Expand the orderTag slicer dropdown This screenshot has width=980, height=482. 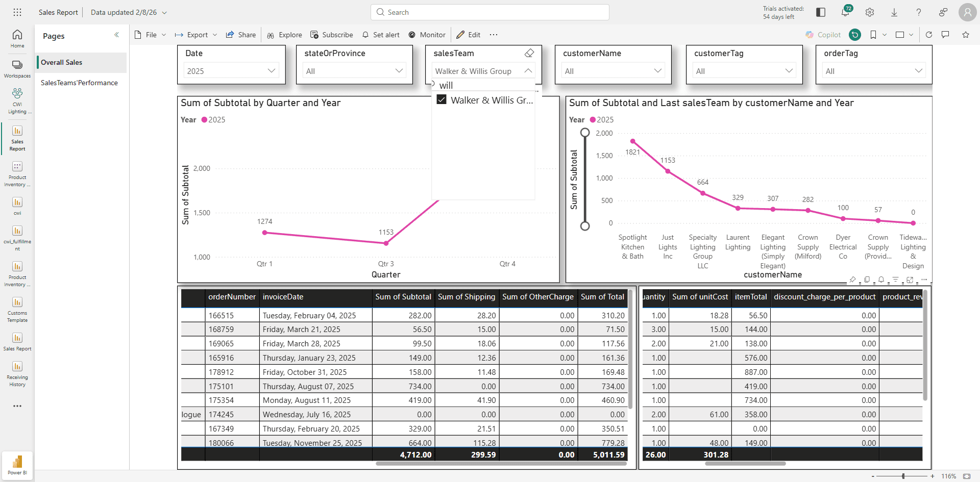(919, 71)
